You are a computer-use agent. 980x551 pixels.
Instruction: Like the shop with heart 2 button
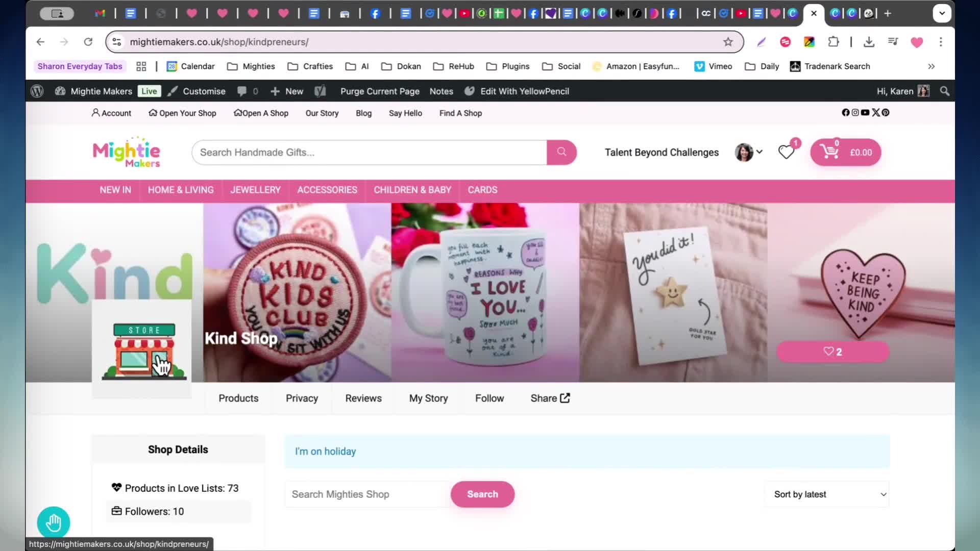[832, 352]
